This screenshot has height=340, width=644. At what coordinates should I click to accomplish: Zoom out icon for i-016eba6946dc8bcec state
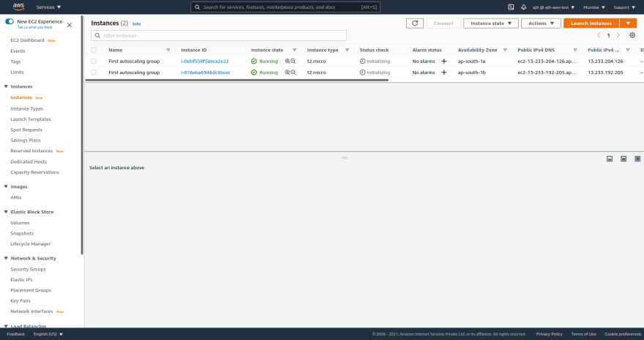click(293, 73)
